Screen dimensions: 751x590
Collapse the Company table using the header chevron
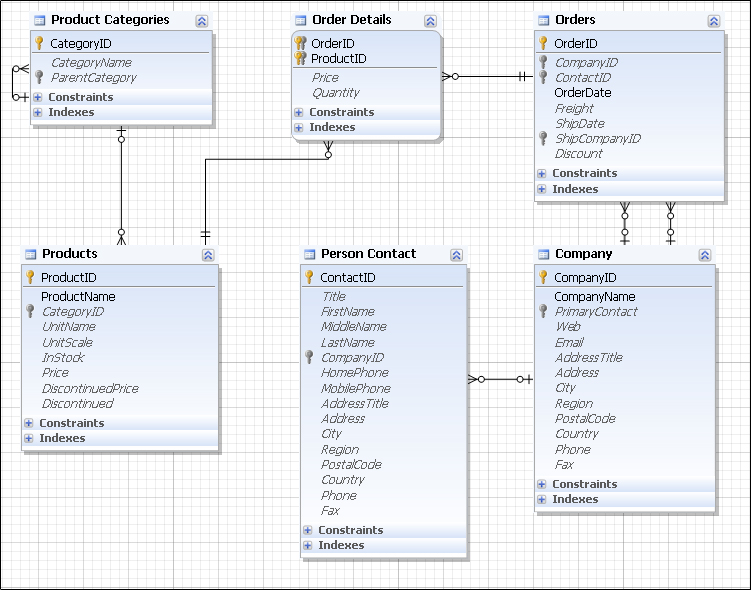click(x=705, y=255)
